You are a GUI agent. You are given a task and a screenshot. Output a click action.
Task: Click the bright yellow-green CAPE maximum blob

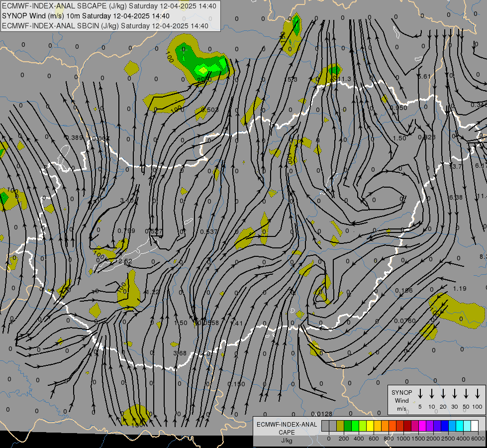(203, 71)
